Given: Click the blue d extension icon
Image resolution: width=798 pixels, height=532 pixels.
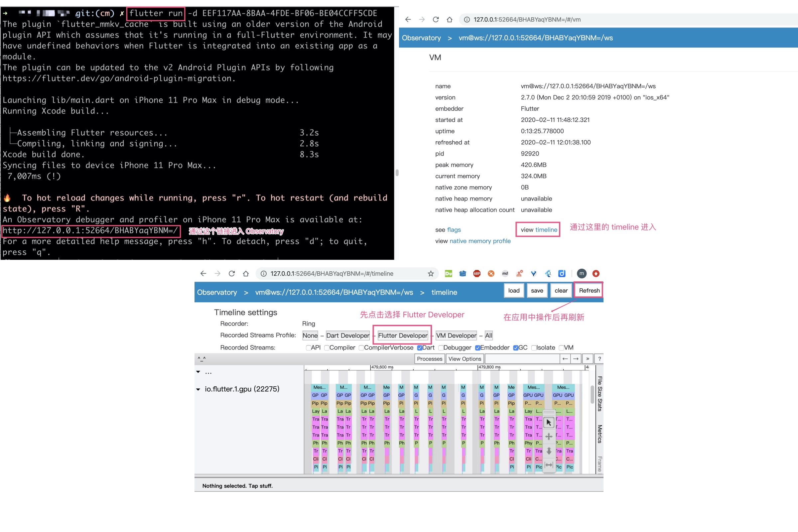Looking at the screenshot, I should click(562, 273).
